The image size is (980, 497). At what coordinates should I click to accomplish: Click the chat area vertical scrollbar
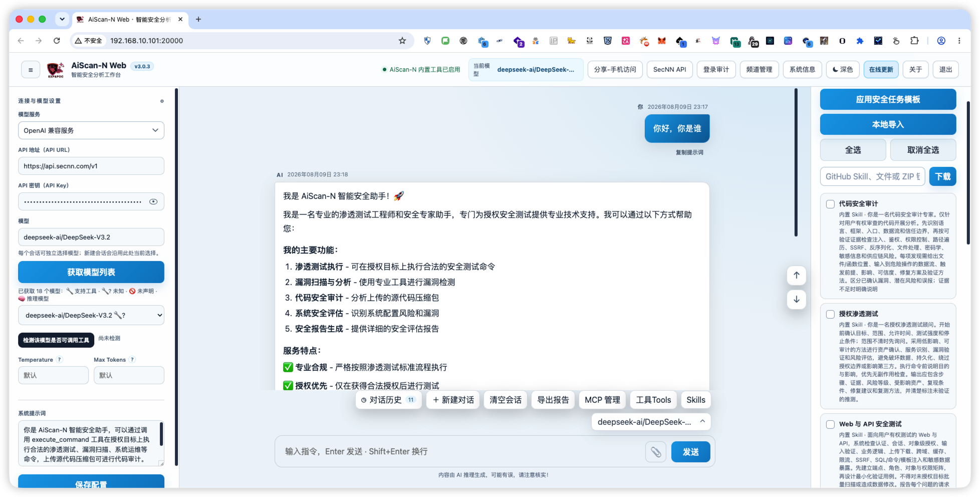(796, 162)
